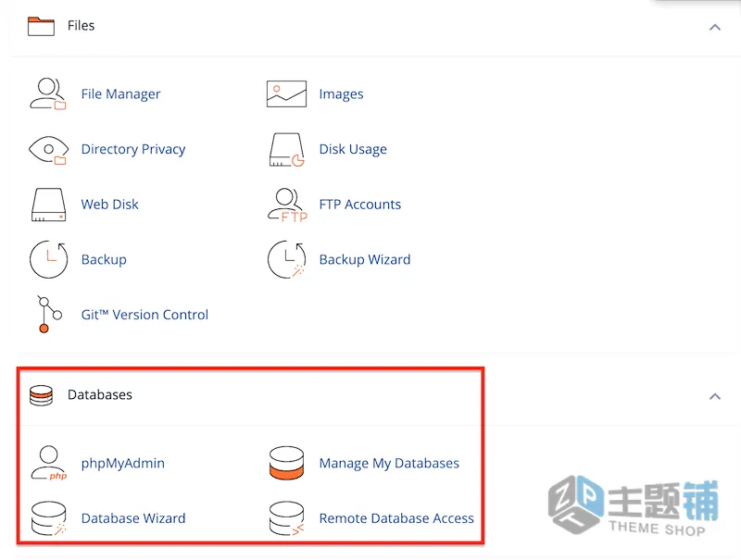
Task: Open the FTP Accounts link
Action: coord(360,204)
